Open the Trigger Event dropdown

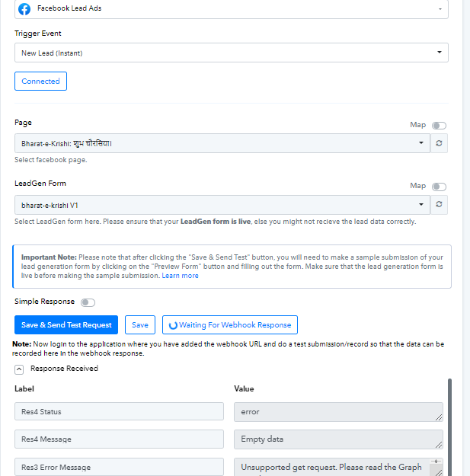[232, 53]
